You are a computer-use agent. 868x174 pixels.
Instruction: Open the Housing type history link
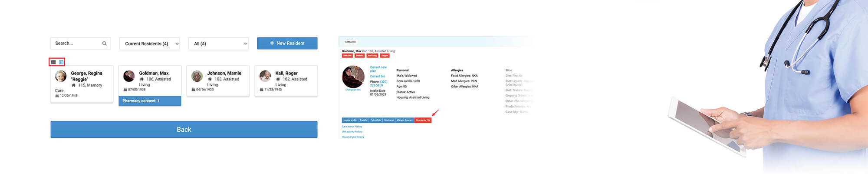pyautogui.click(x=353, y=137)
